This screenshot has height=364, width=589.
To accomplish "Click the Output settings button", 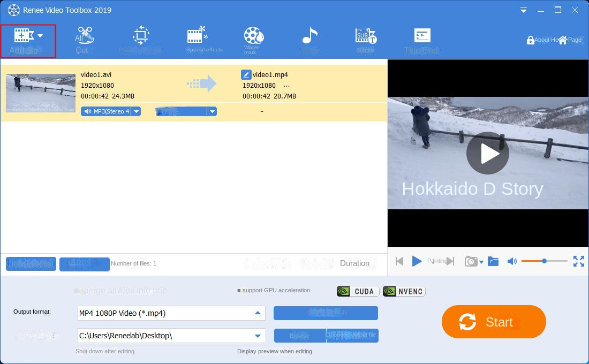I will click(x=326, y=313).
